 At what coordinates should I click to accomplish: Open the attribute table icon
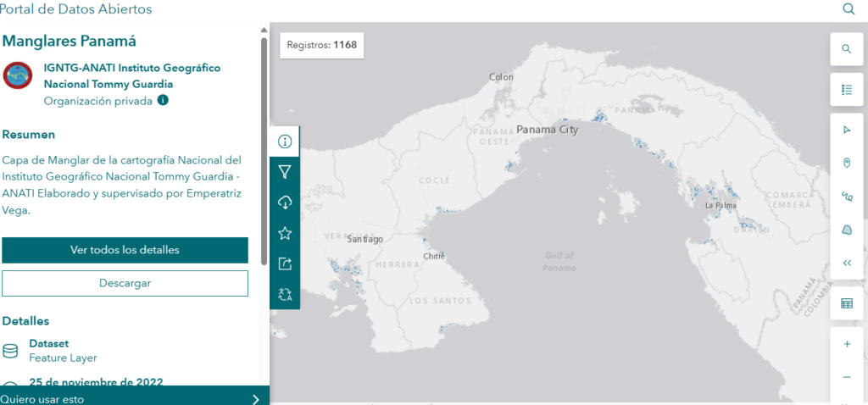tap(846, 303)
